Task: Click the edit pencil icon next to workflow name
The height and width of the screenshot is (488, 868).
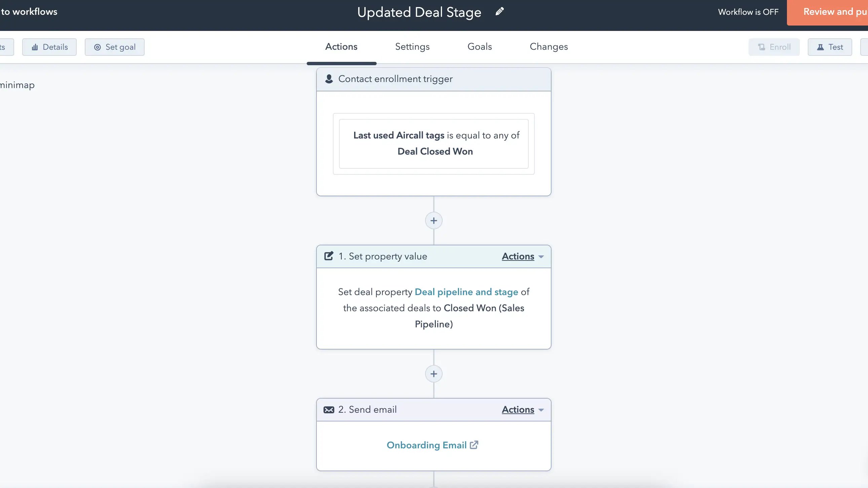Action: (x=499, y=12)
